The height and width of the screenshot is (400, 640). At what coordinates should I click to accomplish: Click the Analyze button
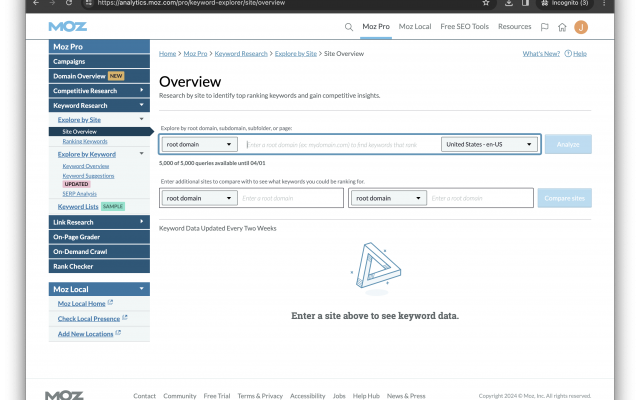point(568,144)
